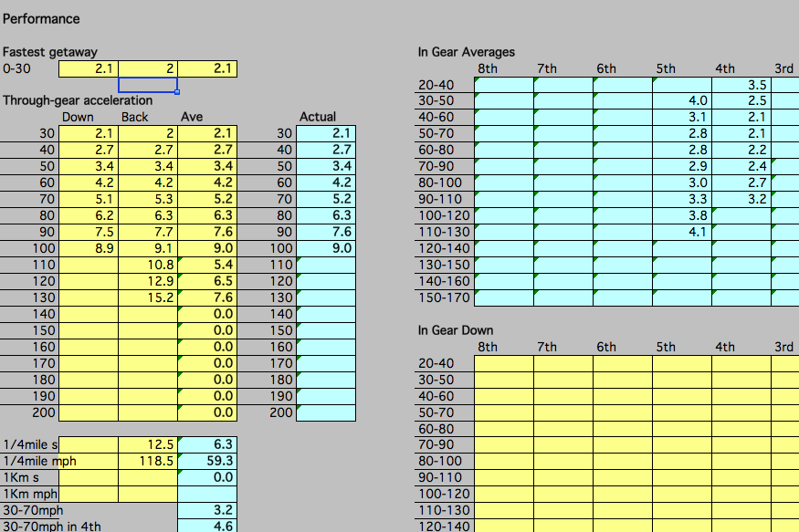Click In Gear Averages 4th gear 20-40 value 3.5
The image size is (799, 532).
pos(741,84)
